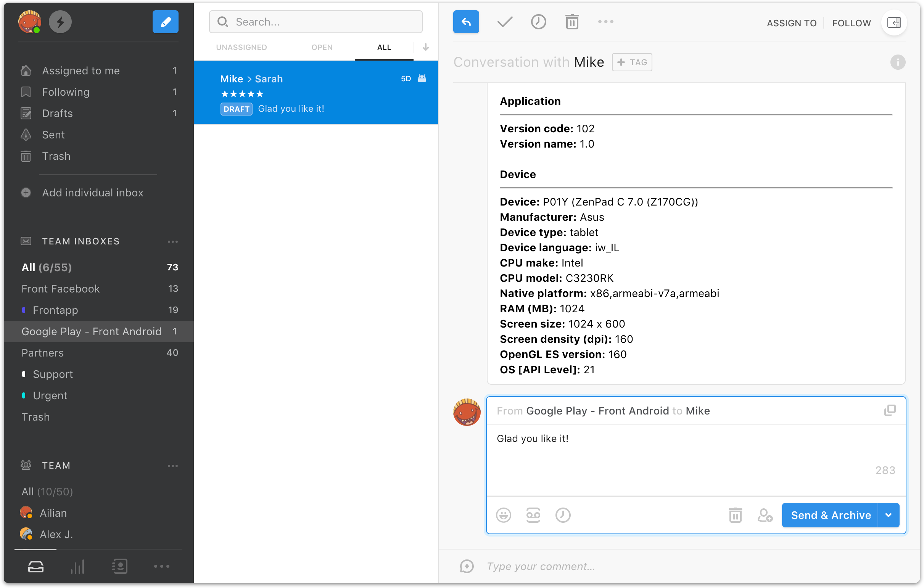Click the reply arrow button
924x588 pixels.
point(466,22)
